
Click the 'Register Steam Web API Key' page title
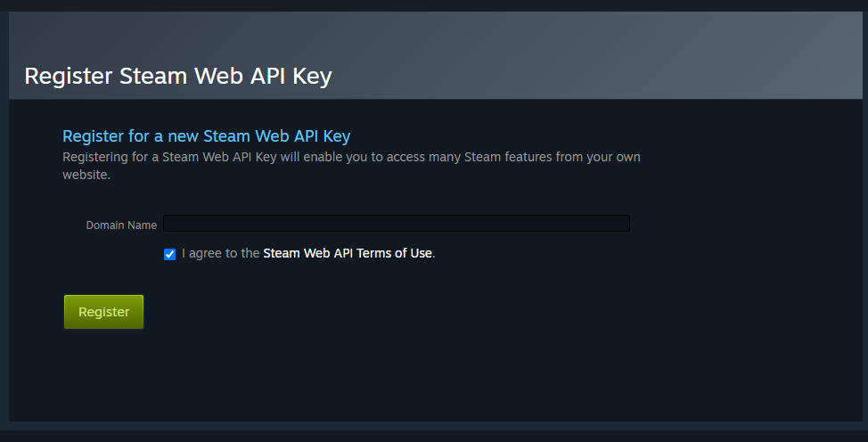(178, 77)
